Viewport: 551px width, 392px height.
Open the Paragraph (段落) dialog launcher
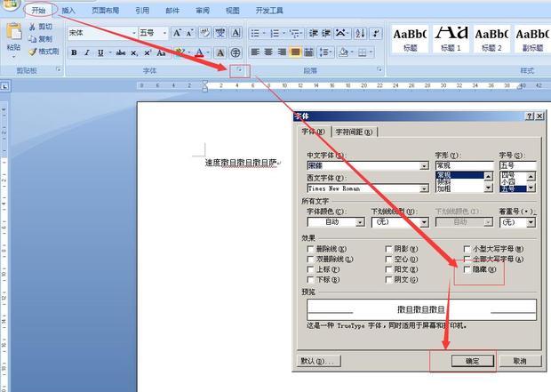(x=379, y=69)
